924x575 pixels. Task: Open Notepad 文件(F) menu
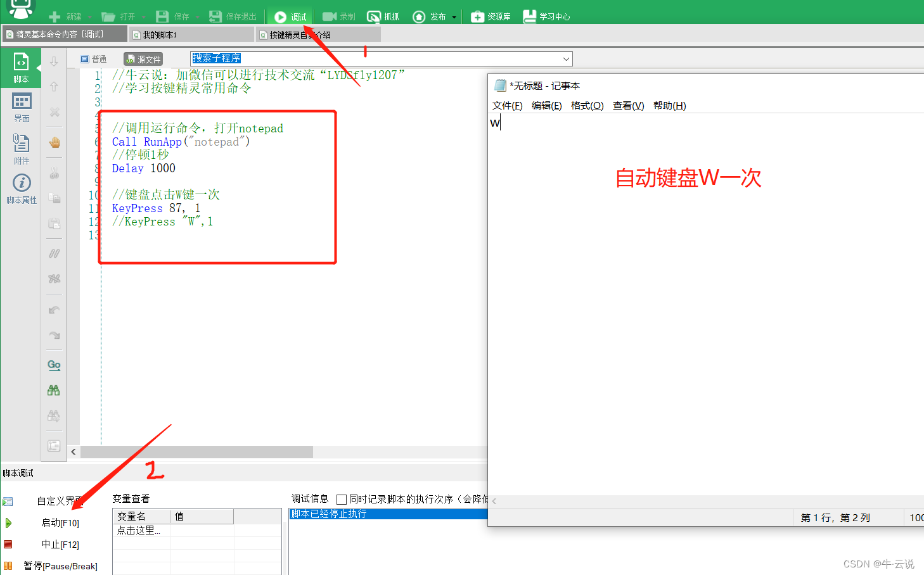[x=508, y=105]
